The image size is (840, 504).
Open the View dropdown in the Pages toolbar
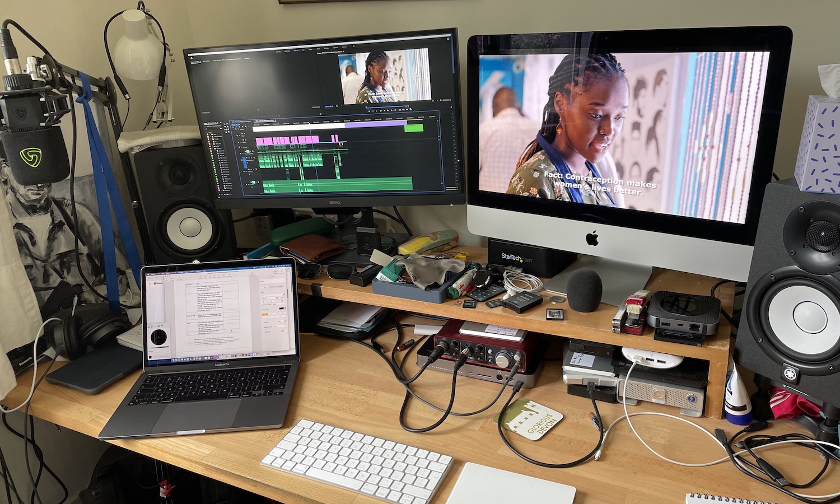click(x=166, y=279)
